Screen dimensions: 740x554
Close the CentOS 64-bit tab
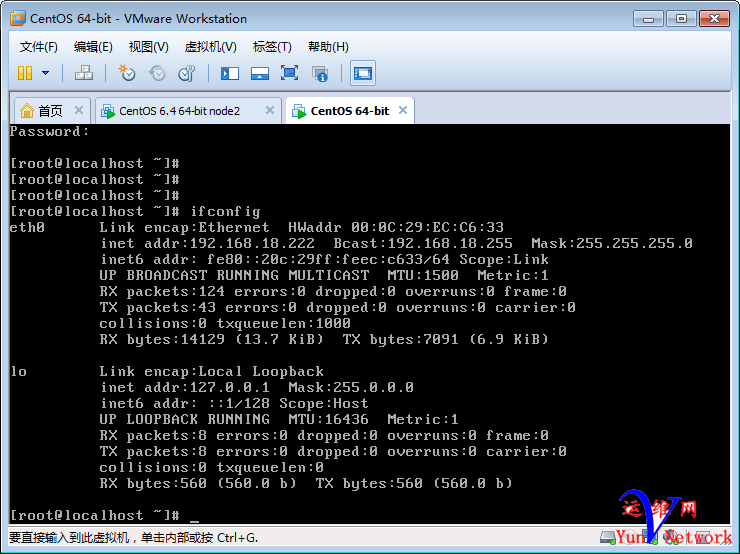point(403,110)
